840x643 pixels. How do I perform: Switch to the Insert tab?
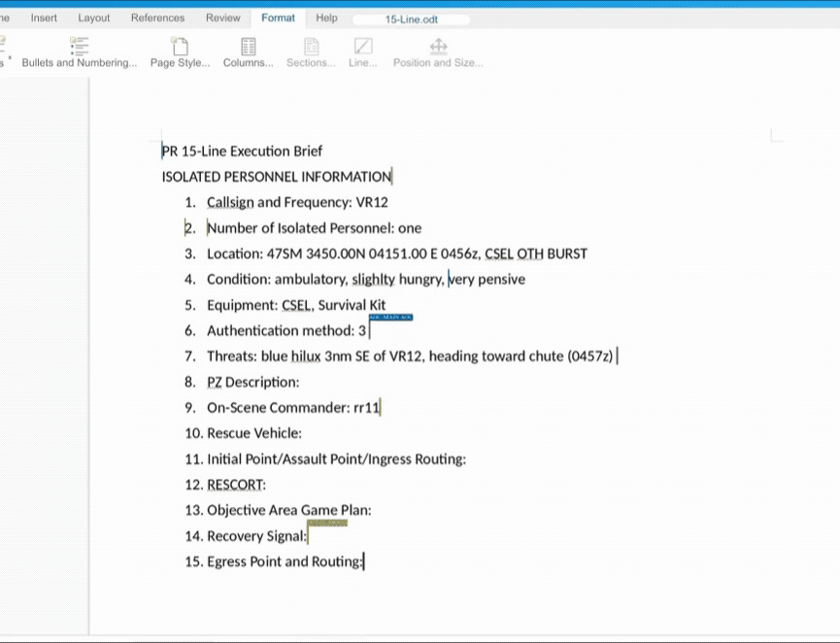point(44,17)
